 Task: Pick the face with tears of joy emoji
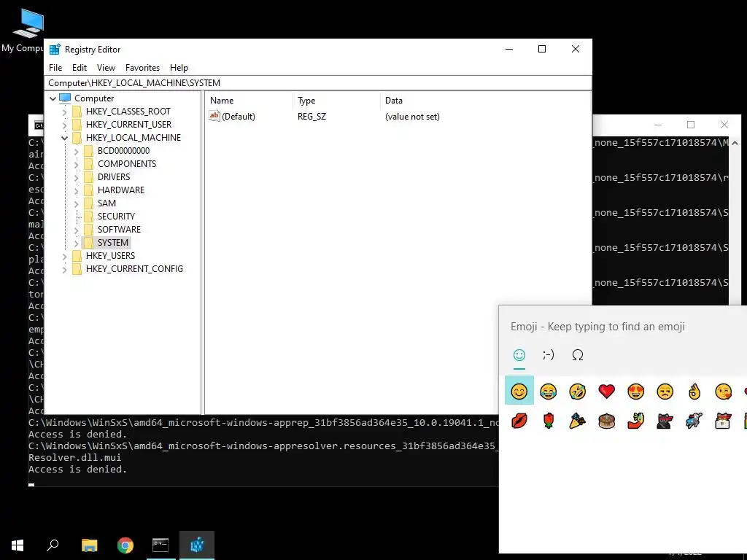pyautogui.click(x=549, y=392)
